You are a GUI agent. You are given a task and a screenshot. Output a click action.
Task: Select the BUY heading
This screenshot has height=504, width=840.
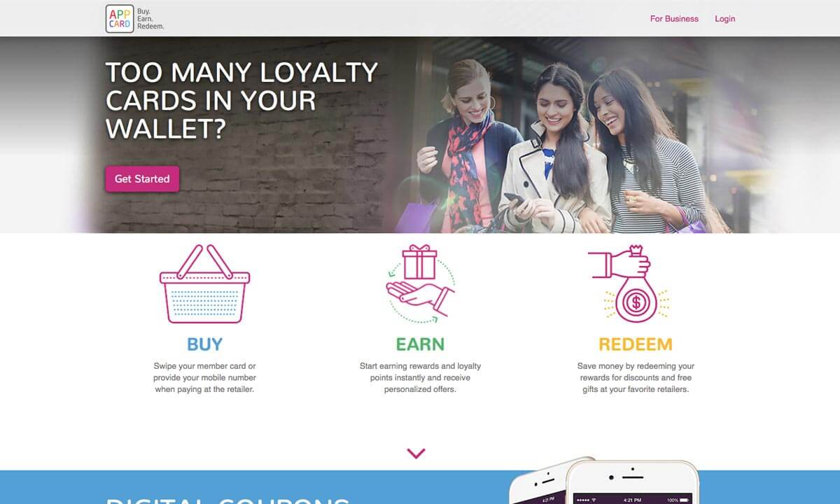(x=204, y=344)
